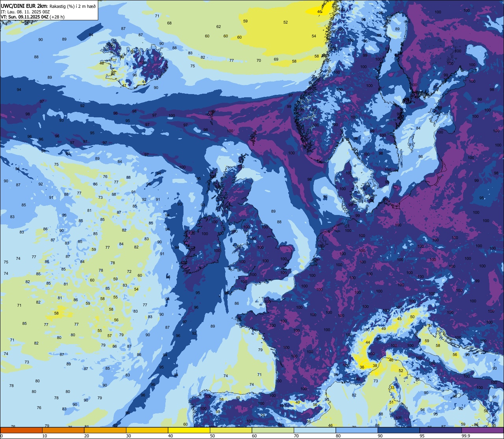The width and height of the screenshot is (504, 439).
Task: Click the purple above-99.9% legend swatch
Action: [482, 430]
